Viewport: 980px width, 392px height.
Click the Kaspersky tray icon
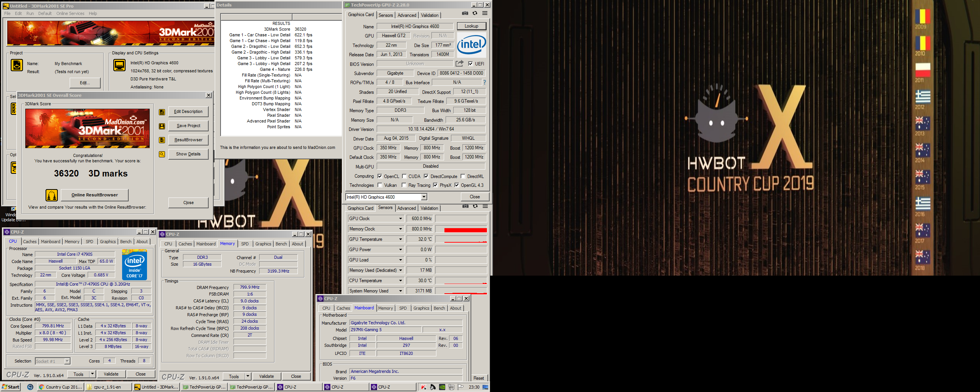[423, 387]
